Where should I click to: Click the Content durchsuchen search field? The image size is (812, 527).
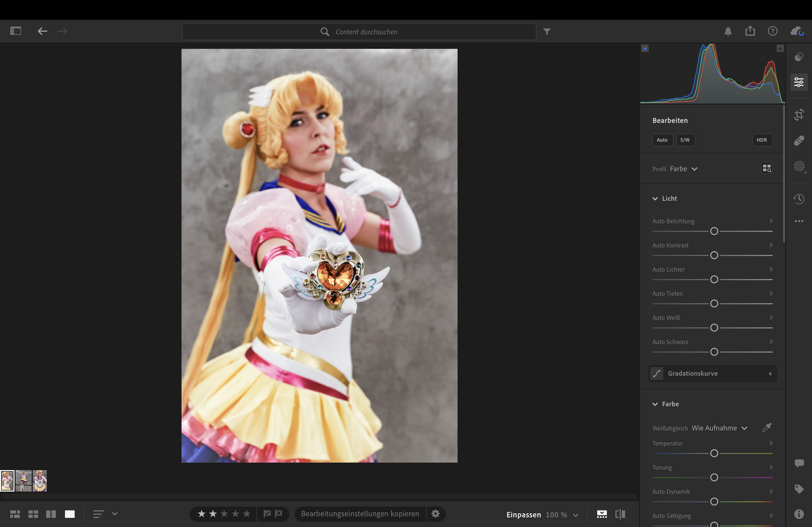pos(359,32)
